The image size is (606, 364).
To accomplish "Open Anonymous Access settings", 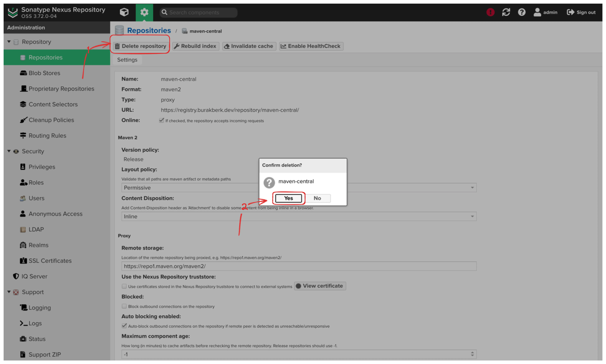I will pos(57,214).
